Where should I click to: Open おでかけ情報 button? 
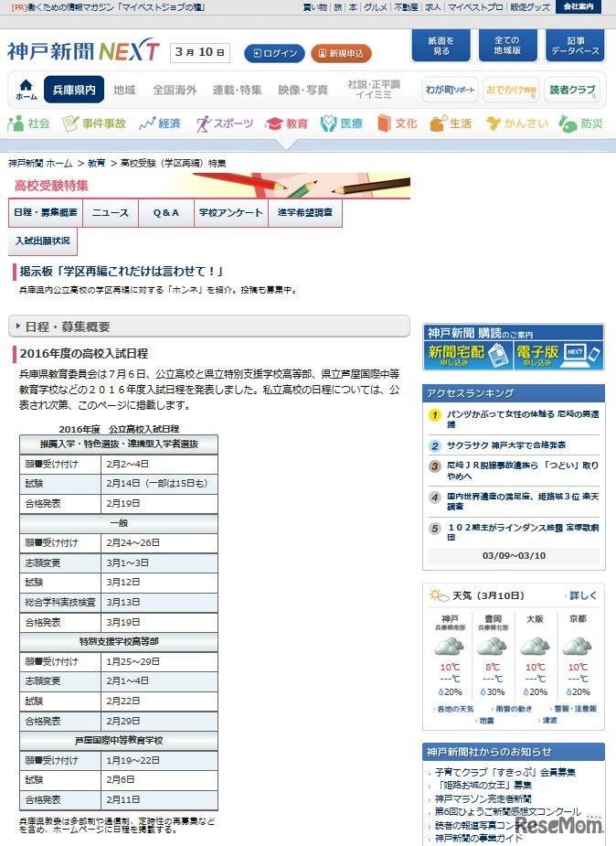510,90
